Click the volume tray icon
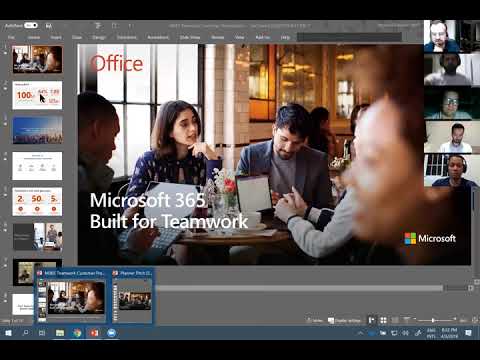480x360 pixels. pos(405,333)
